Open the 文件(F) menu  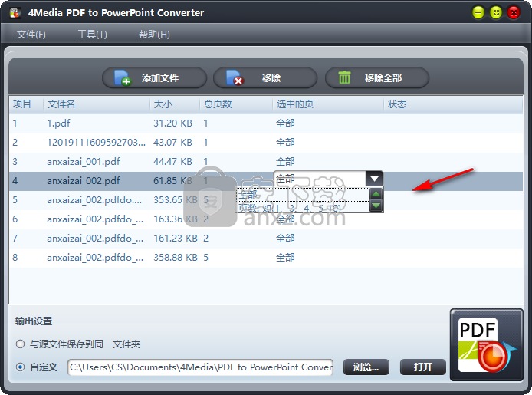point(31,35)
